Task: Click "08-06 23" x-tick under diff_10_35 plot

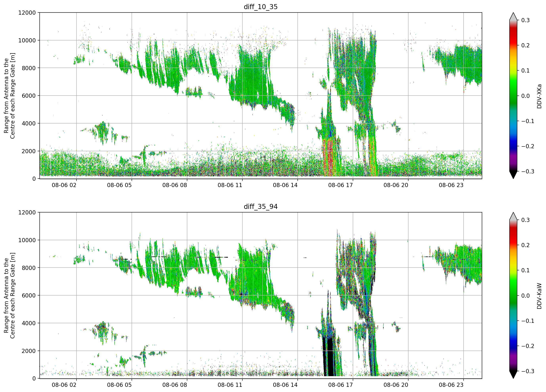Action: (x=451, y=185)
